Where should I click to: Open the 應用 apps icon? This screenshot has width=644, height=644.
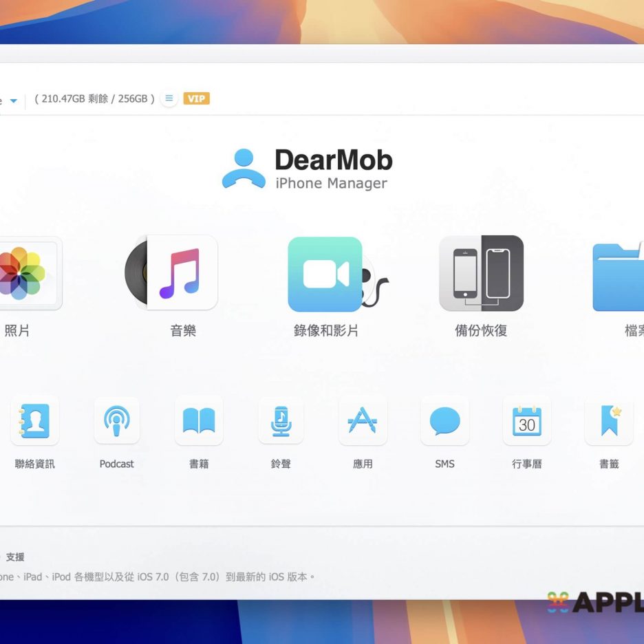363,420
